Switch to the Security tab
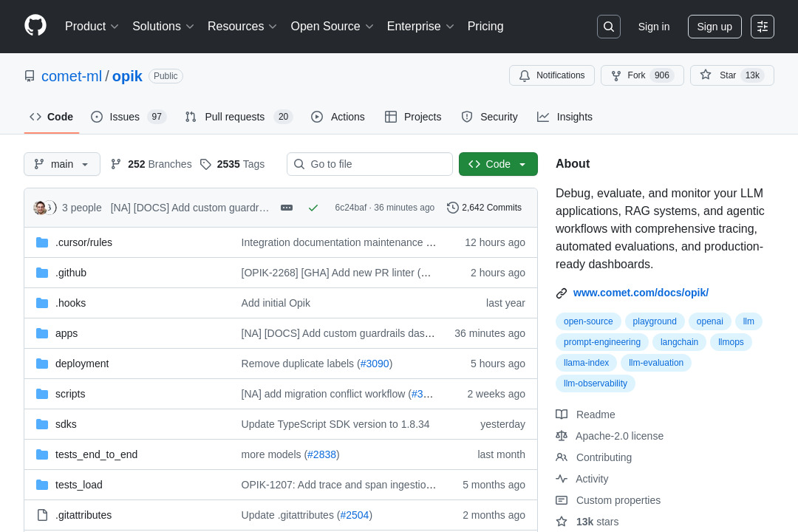The height and width of the screenshot is (532, 798). click(x=489, y=117)
